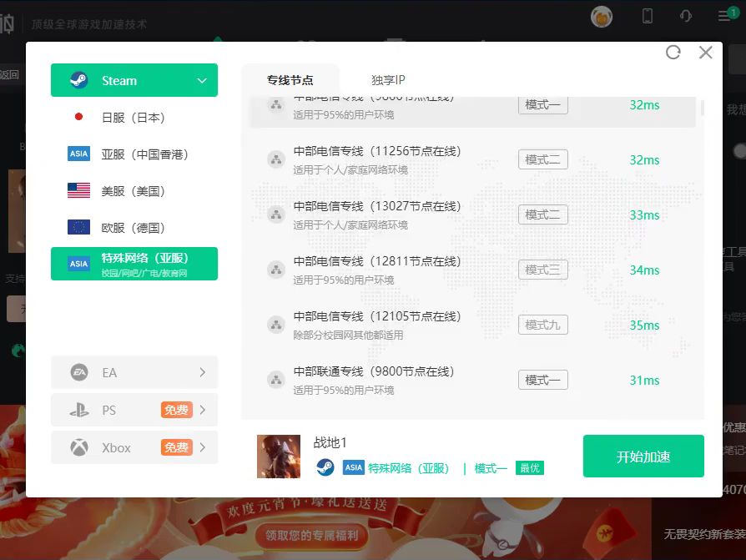Switch to the 专线节点 tab
The width and height of the screenshot is (746, 560).
(x=290, y=80)
